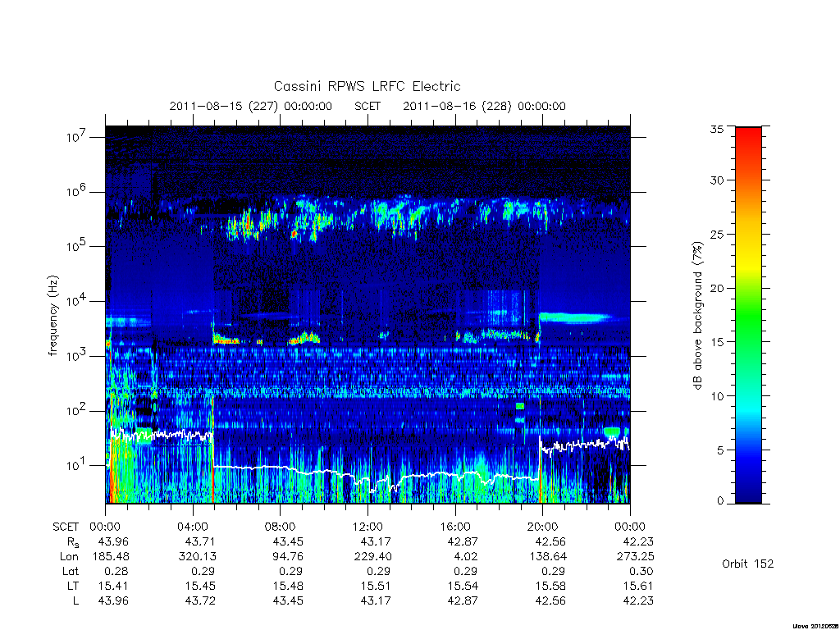The width and height of the screenshot is (840, 630).
Task: Click the 'Lon' row label
Action: (69, 557)
